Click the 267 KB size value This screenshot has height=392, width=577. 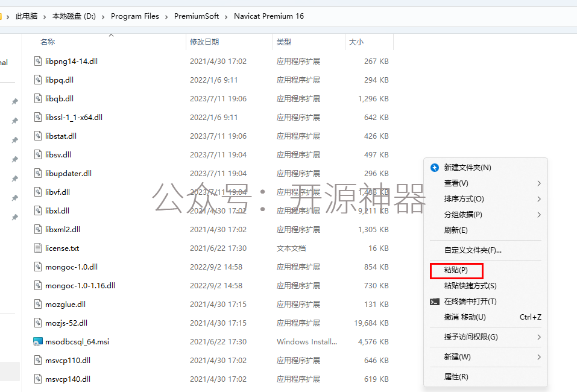click(x=376, y=61)
